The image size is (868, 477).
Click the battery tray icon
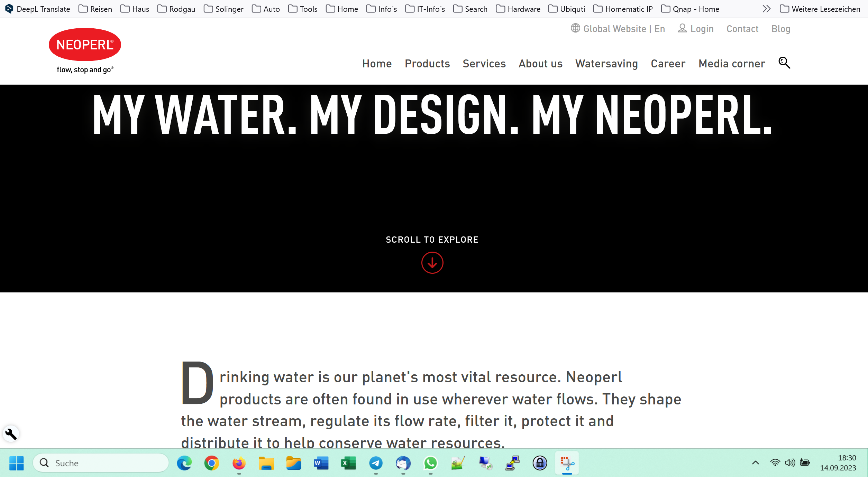(805, 462)
